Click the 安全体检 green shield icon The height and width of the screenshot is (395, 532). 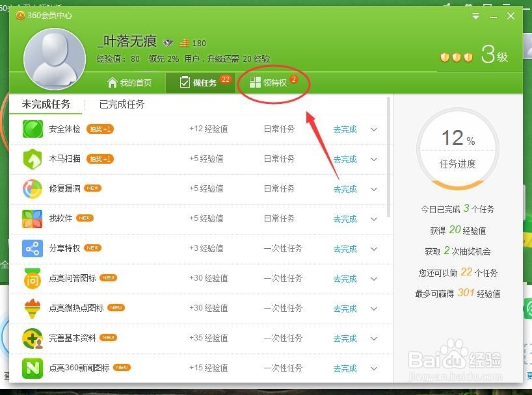point(33,129)
